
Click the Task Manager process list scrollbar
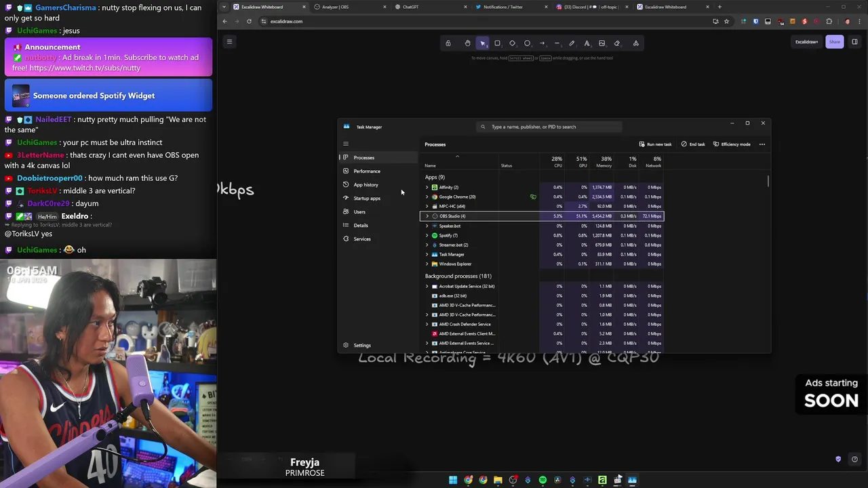click(768, 182)
